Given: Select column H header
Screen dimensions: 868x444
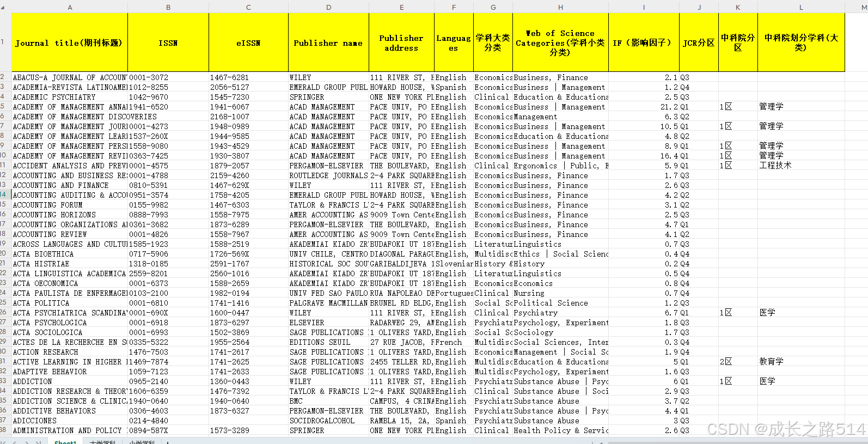Looking at the screenshot, I should click(x=560, y=7).
